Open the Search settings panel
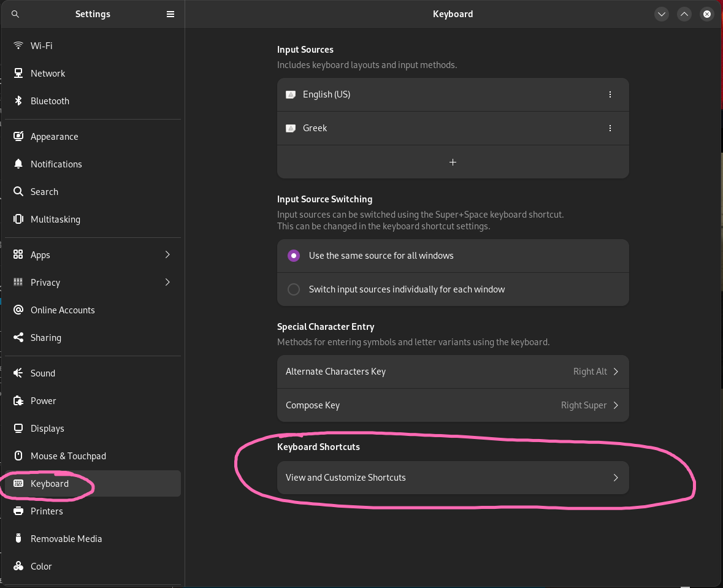This screenshot has width=723, height=588. 93,191
